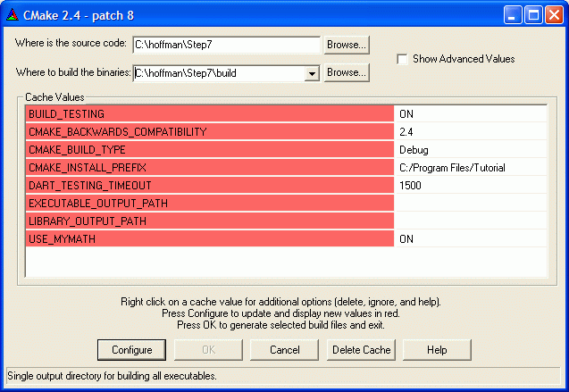
Task: Edit the DART_TESTING_TIMEOUT value 1500
Action: click(x=470, y=186)
